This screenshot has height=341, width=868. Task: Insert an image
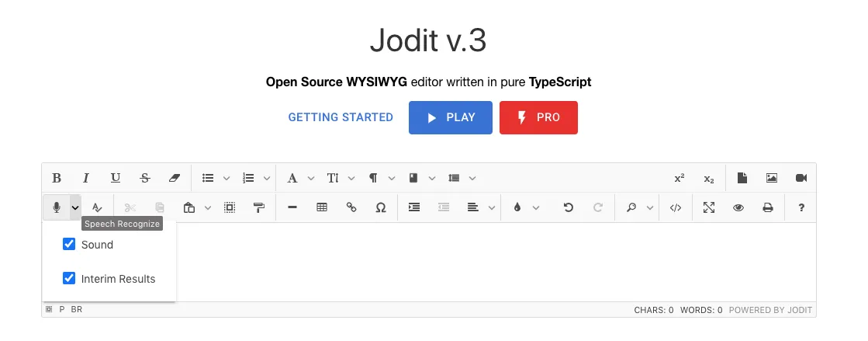[x=772, y=178]
